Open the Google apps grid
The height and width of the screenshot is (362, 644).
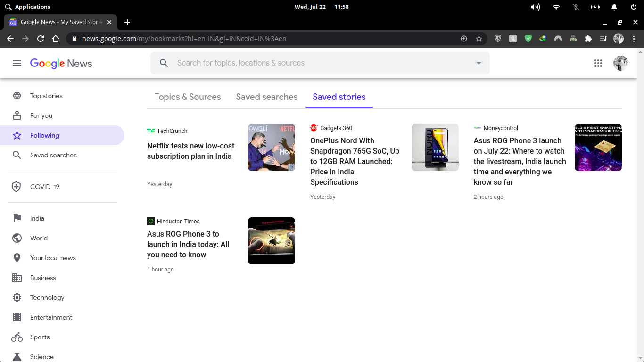click(x=598, y=63)
